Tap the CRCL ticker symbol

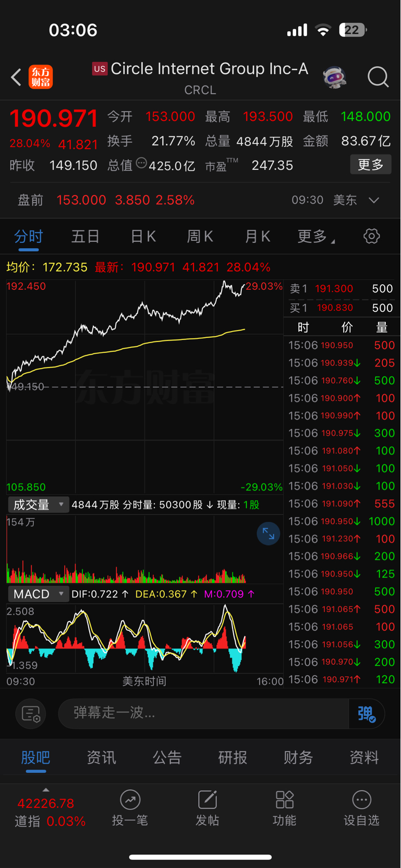pyautogui.click(x=200, y=90)
